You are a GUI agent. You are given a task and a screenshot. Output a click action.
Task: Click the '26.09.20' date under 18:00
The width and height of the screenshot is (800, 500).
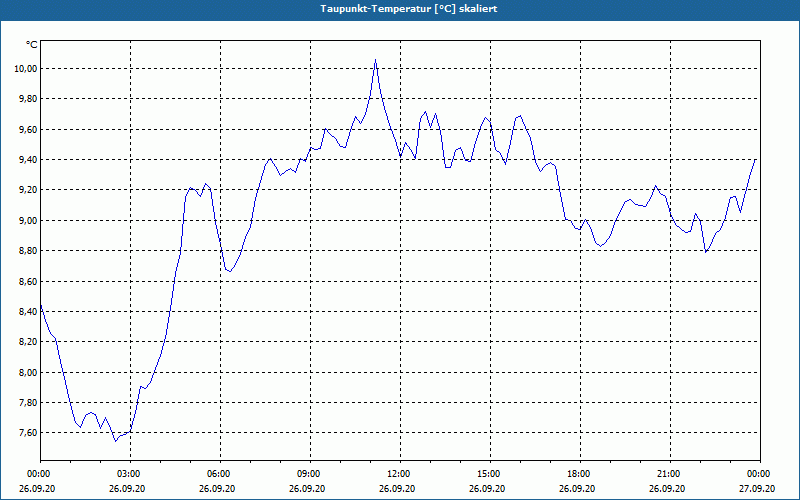click(577, 488)
